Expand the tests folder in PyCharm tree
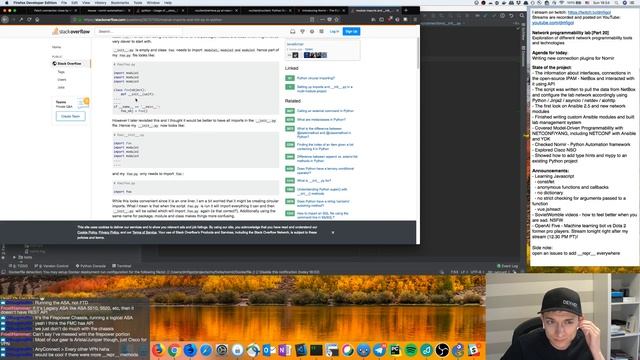 click(14, 258)
